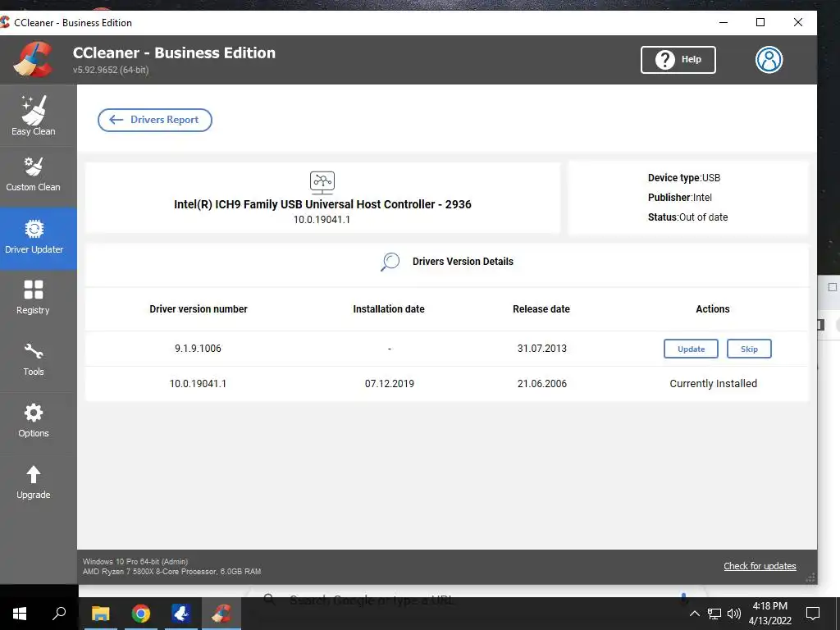Select the Release date column header
The height and width of the screenshot is (630, 840).
tap(541, 309)
